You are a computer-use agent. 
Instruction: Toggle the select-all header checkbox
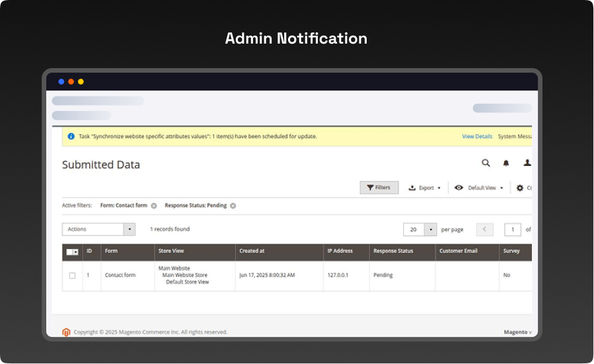70,252
